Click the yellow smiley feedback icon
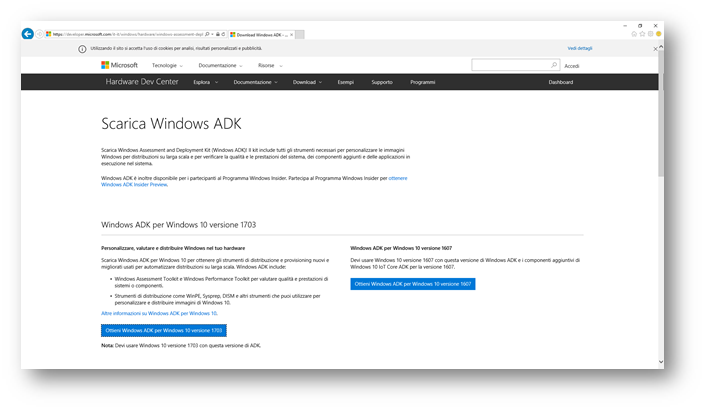706x411 pixels. tap(658, 34)
